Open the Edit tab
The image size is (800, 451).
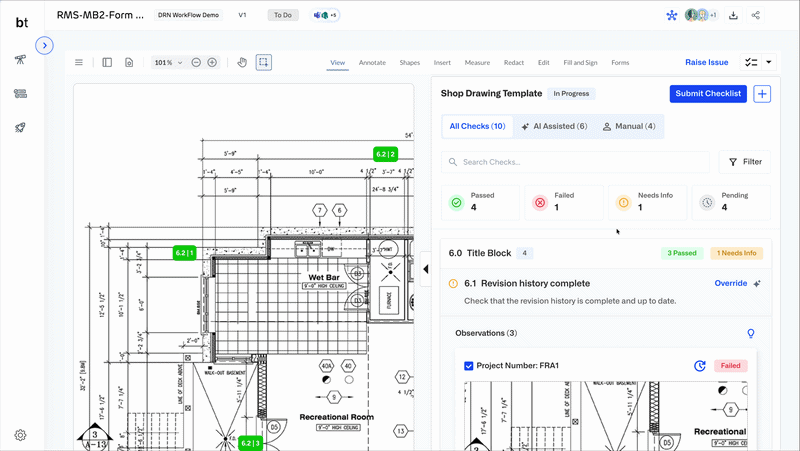pyautogui.click(x=543, y=63)
